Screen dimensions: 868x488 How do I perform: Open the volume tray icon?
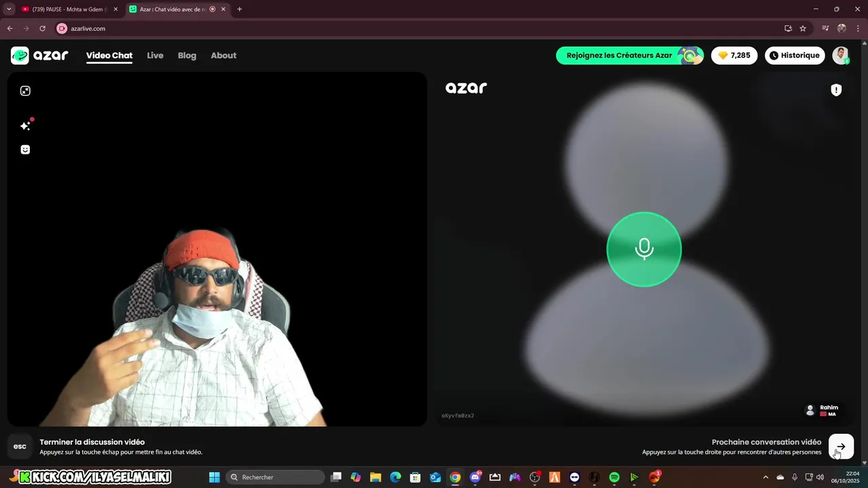[820, 477]
